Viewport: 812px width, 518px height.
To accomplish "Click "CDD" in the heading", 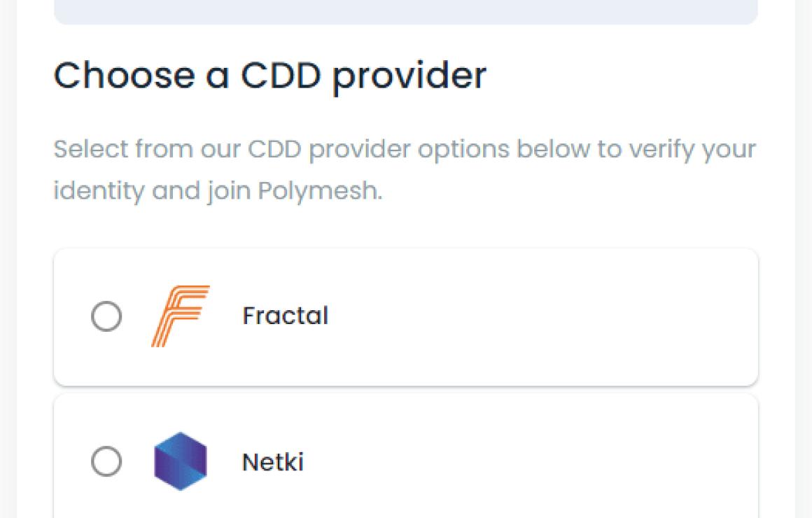I will tap(281, 76).
